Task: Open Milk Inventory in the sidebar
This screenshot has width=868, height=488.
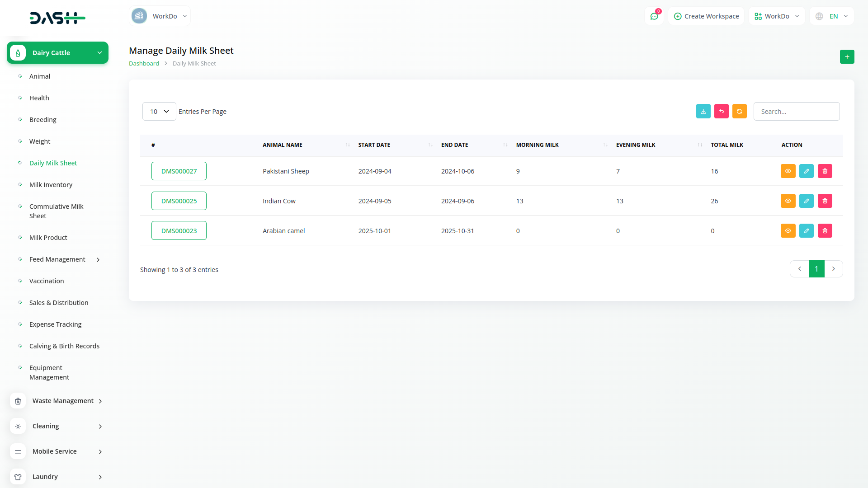Action: point(51,185)
